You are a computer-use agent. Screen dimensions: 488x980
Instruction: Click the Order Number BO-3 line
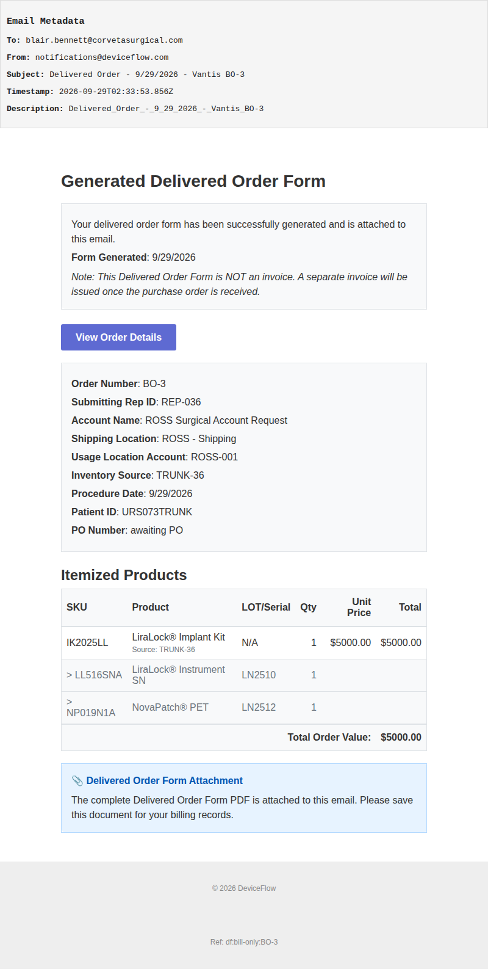(x=118, y=383)
